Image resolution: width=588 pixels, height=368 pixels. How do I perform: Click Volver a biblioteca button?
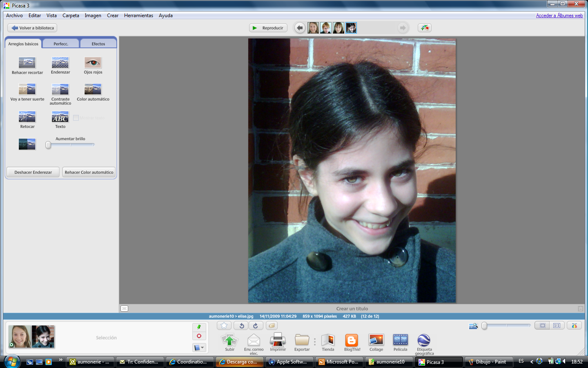point(32,28)
